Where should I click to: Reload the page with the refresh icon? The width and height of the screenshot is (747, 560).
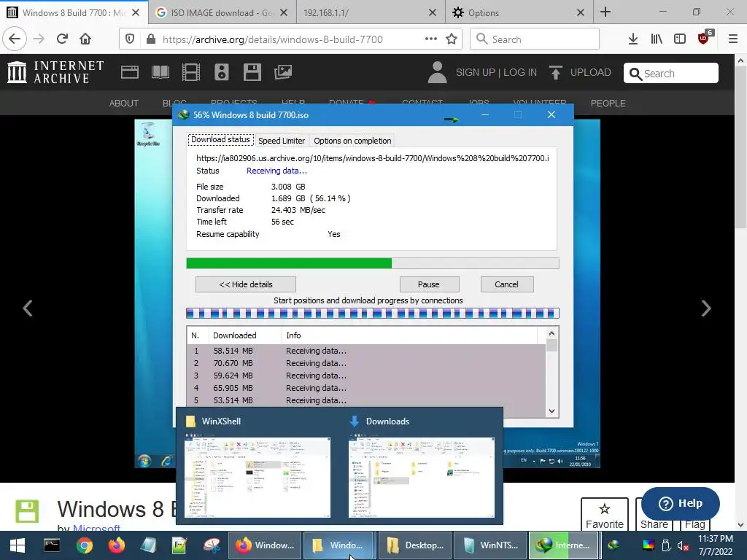click(62, 39)
